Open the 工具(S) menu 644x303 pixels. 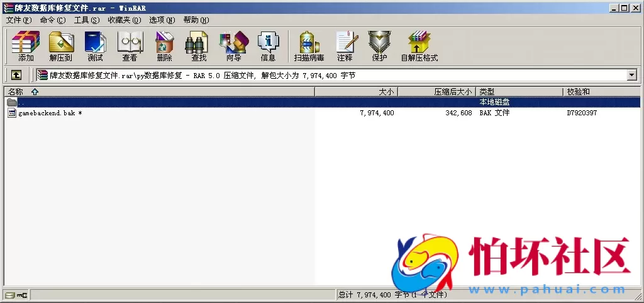[x=87, y=20]
